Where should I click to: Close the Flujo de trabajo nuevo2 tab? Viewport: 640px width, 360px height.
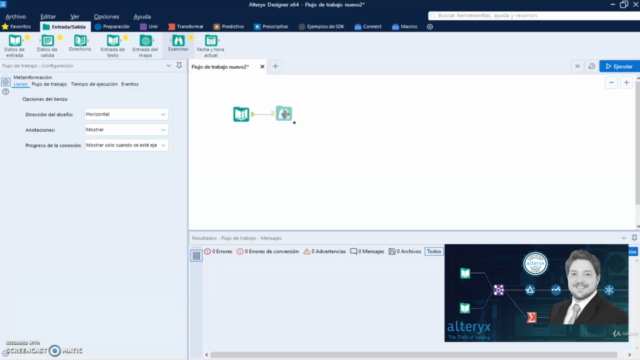coord(262,67)
